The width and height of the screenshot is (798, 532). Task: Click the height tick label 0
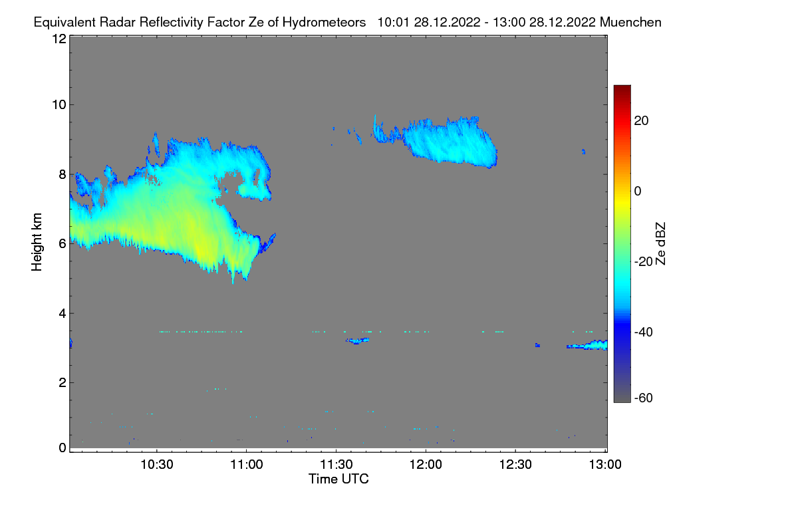62,448
